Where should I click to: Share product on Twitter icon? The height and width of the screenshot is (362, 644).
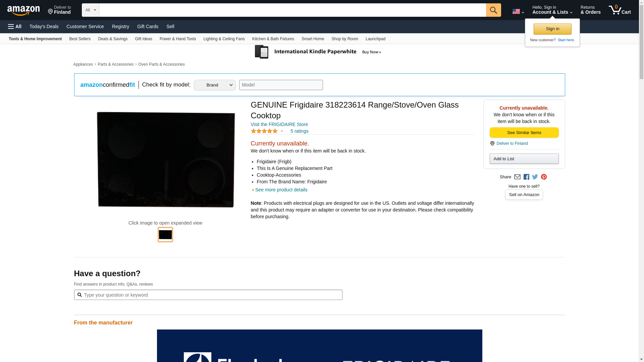tap(535, 177)
